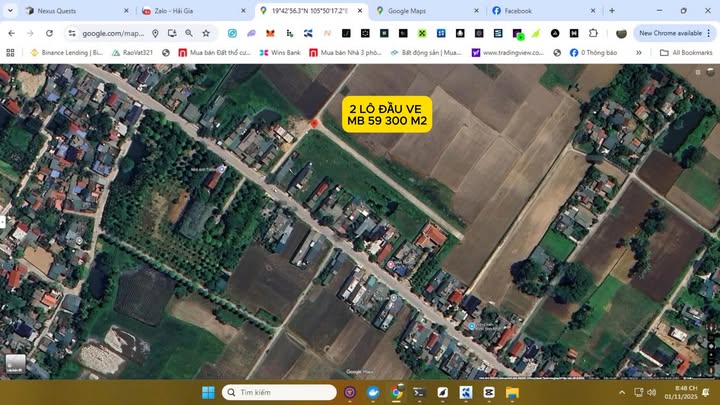Open the map layers thumbnail bottom-left
This screenshot has height=405, width=720.
tap(16, 364)
